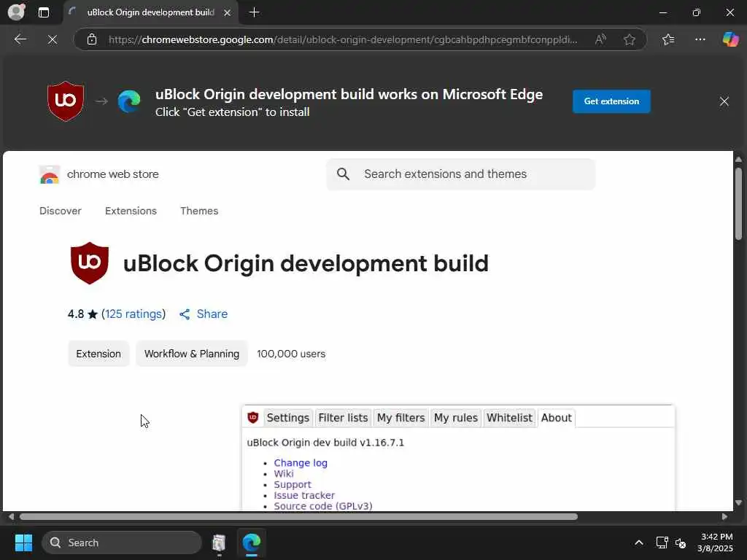This screenshot has height=560, width=747.
Task: Click scroll right arrow
Action: coord(724,517)
